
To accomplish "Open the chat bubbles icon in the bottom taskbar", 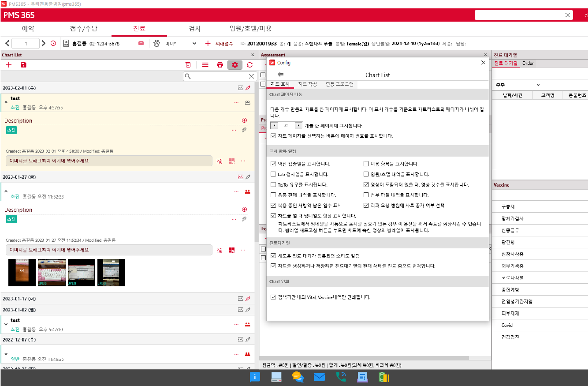I will (298, 377).
